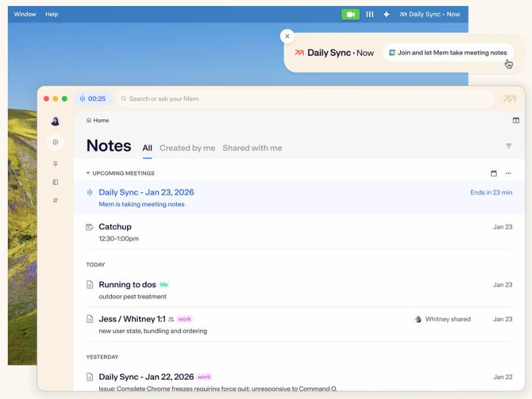
Task: Click the Jan 22 date label
Action: (503, 377)
